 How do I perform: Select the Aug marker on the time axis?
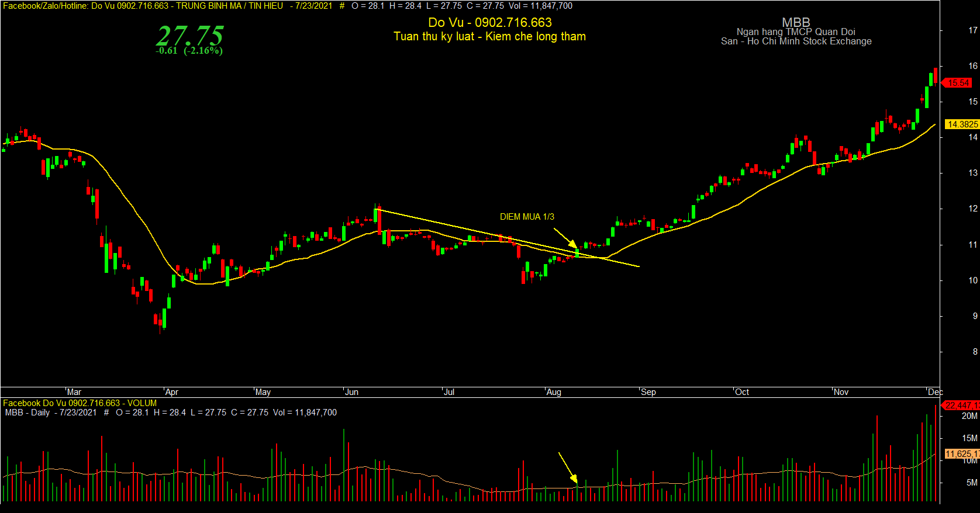554,392
